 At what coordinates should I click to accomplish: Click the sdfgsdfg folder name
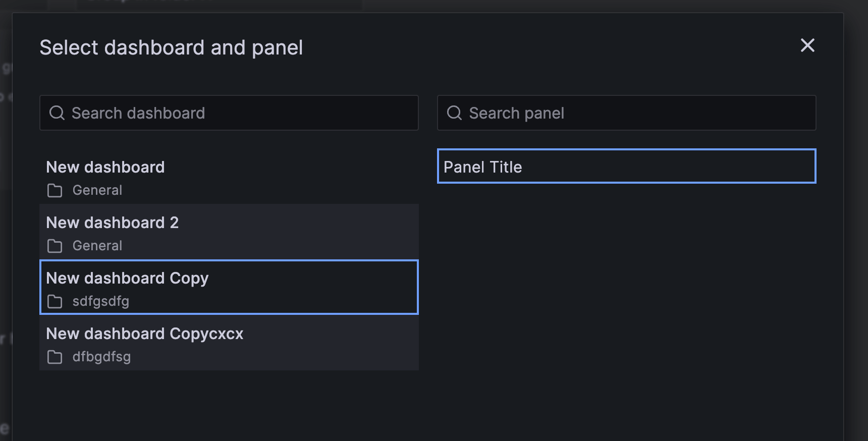[101, 302]
